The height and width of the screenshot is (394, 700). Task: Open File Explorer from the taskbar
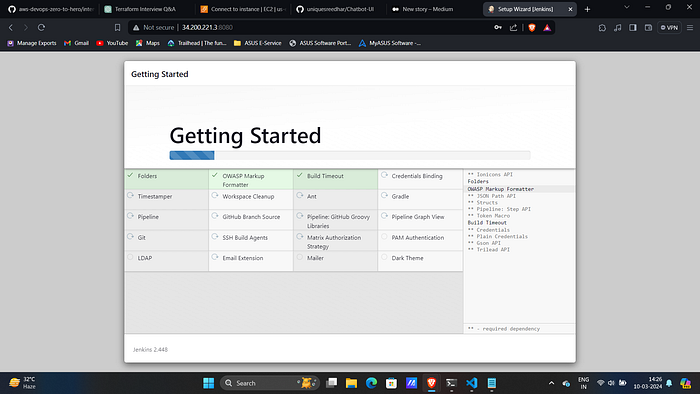(x=351, y=383)
